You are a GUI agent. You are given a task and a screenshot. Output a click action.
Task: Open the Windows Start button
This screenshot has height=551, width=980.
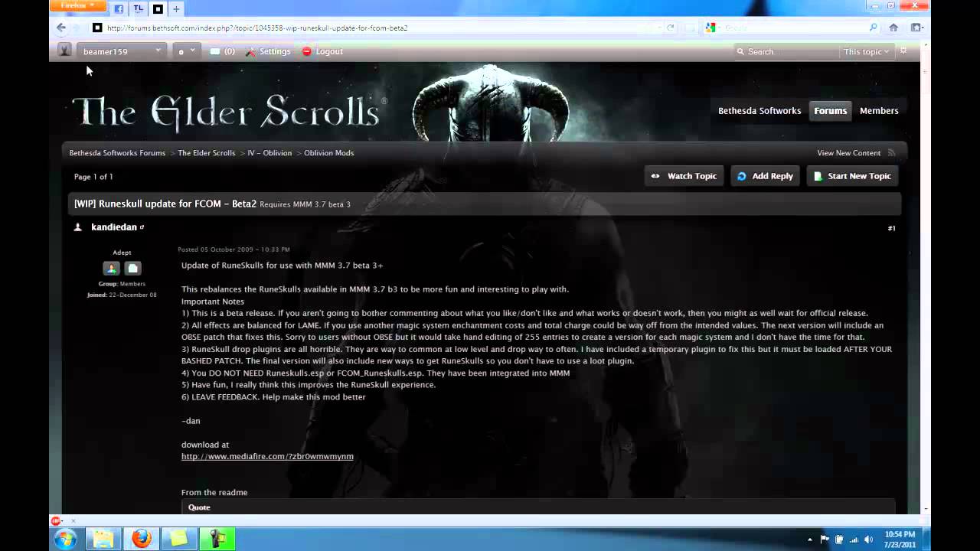point(65,539)
